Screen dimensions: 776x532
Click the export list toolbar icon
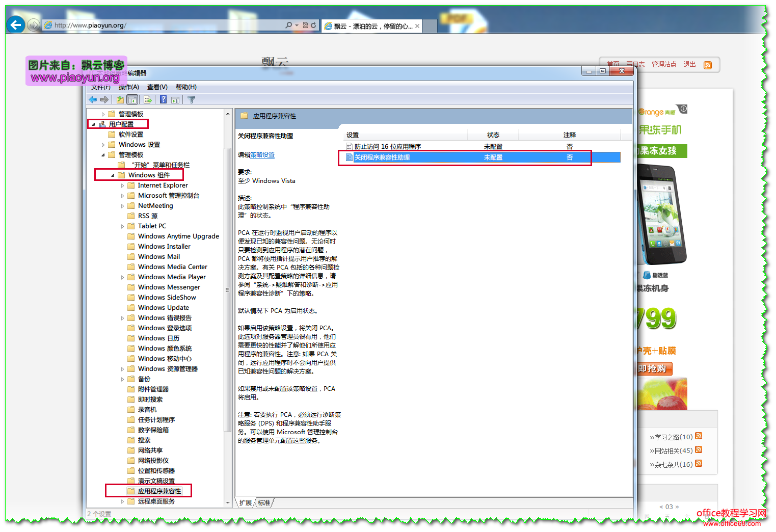pos(148,100)
